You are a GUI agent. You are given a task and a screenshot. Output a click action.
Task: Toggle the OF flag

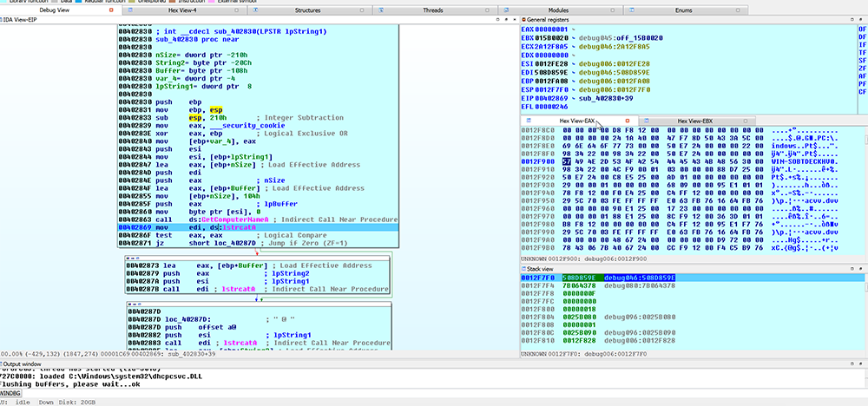tap(862, 29)
